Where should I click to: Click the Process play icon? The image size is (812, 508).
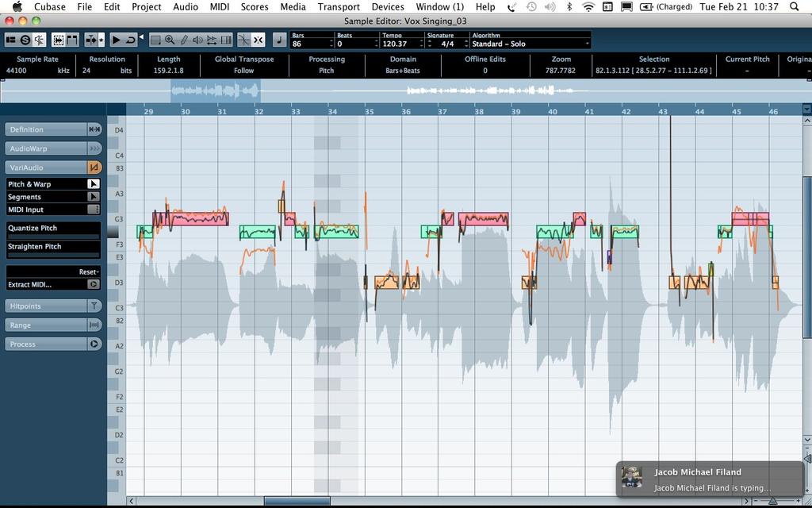coord(94,344)
